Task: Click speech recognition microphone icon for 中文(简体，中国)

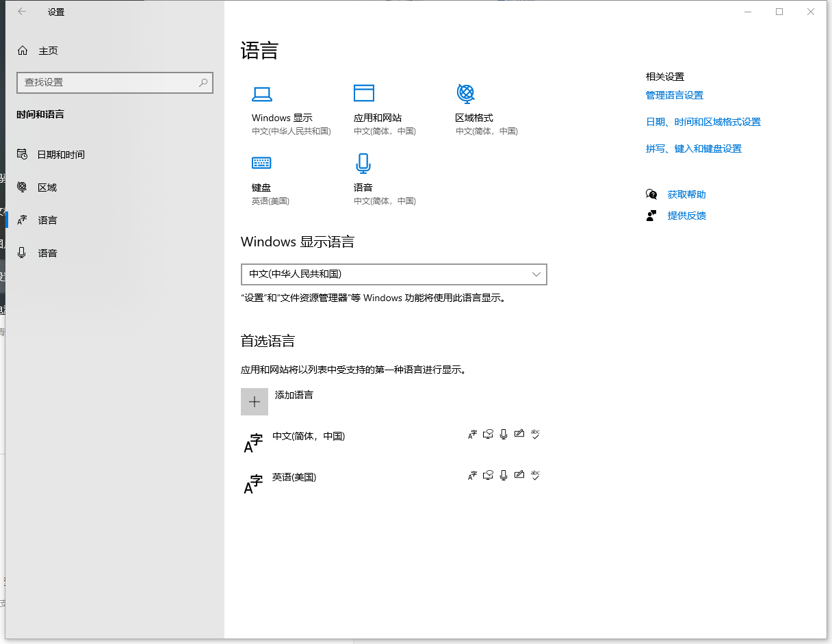Action: point(504,434)
